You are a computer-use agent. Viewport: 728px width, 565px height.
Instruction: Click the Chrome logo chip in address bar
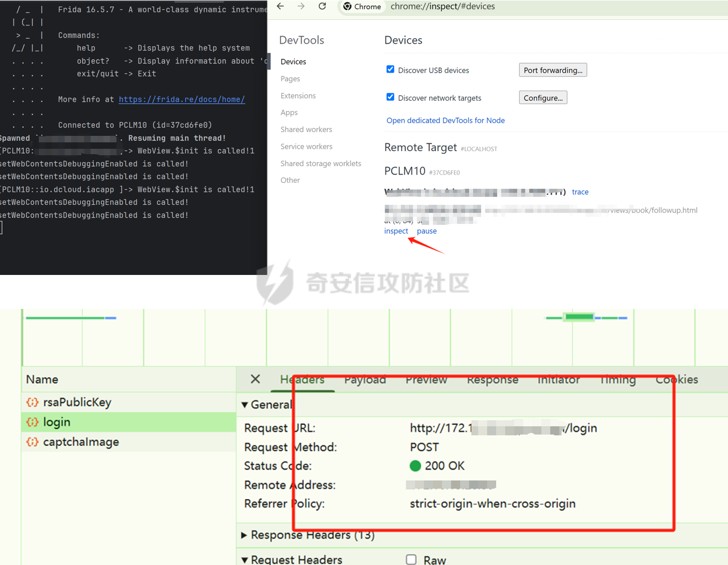click(x=362, y=6)
